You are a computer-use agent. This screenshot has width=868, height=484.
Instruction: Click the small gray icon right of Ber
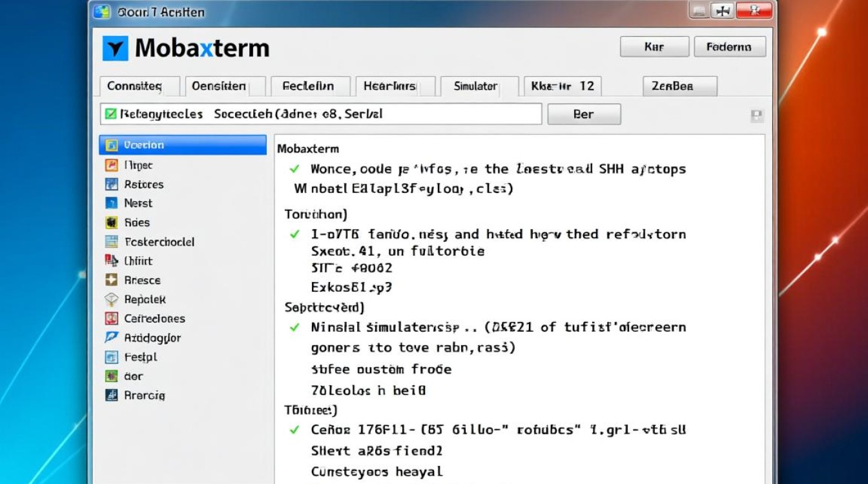coord(756,116)
